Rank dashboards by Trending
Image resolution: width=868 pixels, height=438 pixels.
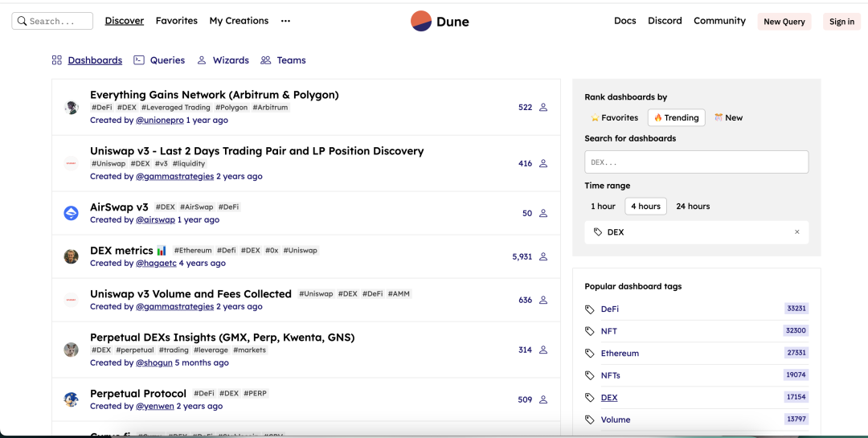(x=677, y=117)
